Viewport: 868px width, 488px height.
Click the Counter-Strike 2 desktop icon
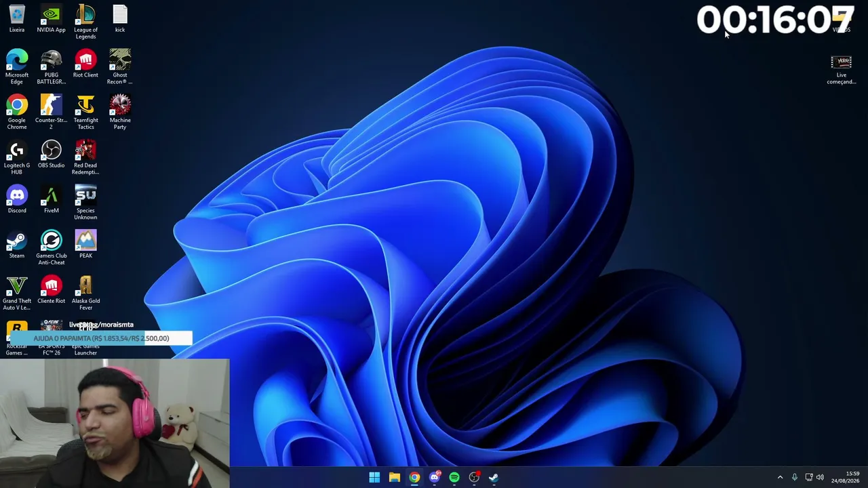point(51,113)
